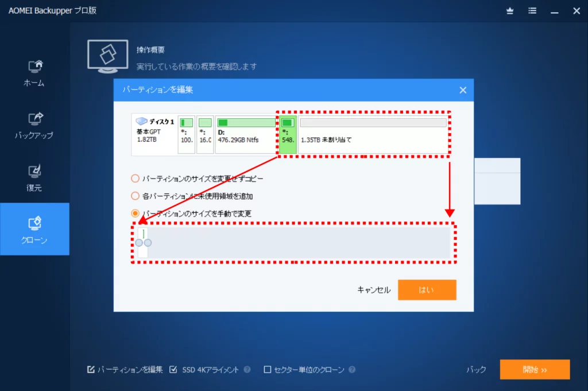Select the クローン sidebar icon
Screen dimensions: 588x391
(34, 223)
